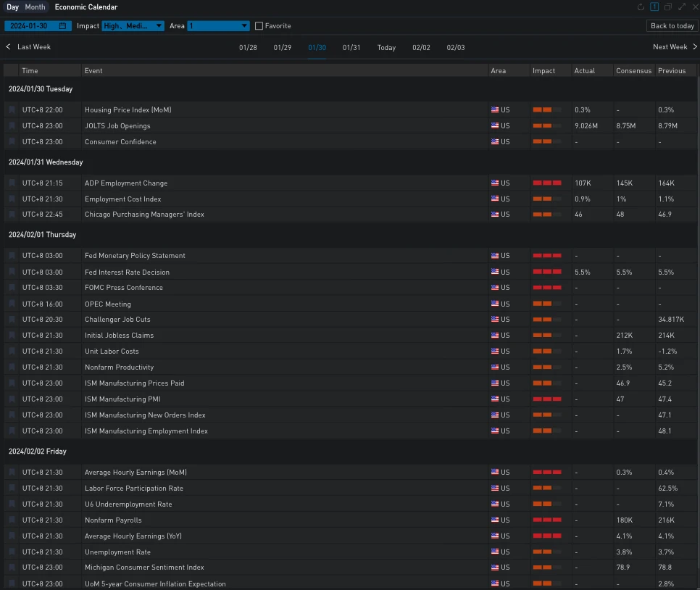Viewport: 700px width, 590px height.
Task: Click the Consensus column header
Action: 633,71
